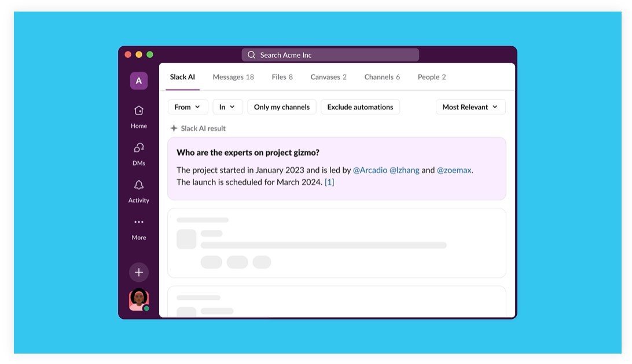Click the search magnifier icon
The height and width of the screenshot is (364, 632).
(252, 55)
